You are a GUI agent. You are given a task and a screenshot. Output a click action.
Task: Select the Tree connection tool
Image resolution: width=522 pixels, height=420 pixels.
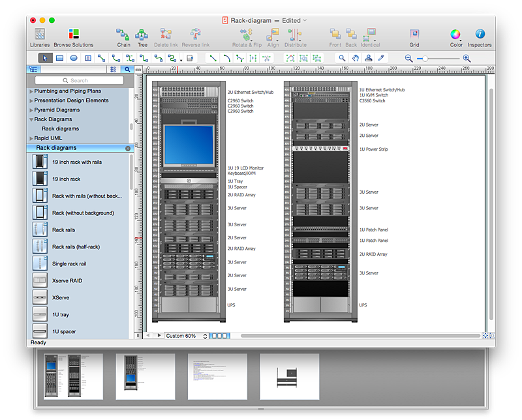pos(142,37)
